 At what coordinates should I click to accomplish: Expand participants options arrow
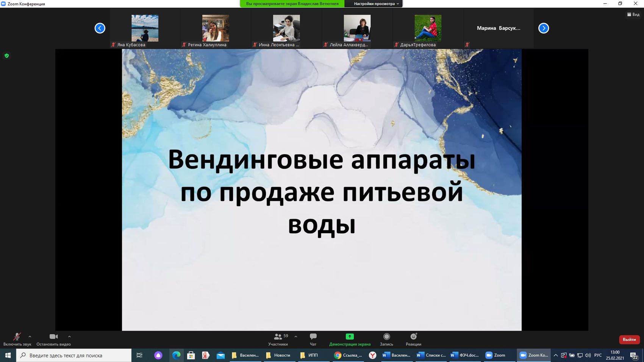pyautogui.click(x=296, y=336)
